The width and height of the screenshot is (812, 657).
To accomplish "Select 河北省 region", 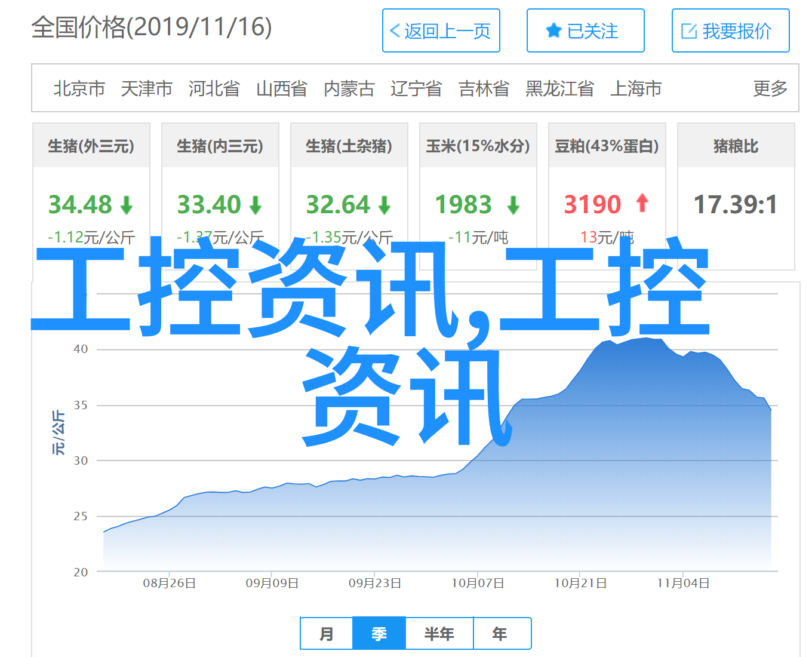I will coord(214,88).
